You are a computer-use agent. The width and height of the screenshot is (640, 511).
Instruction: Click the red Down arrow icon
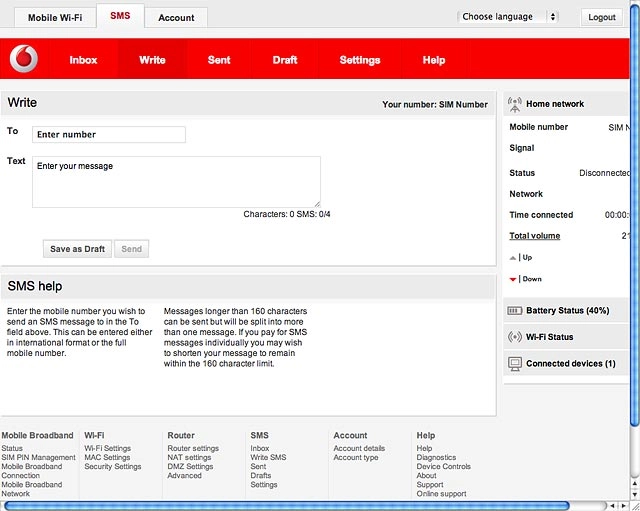pyautogui.click(x=513, y=280)
